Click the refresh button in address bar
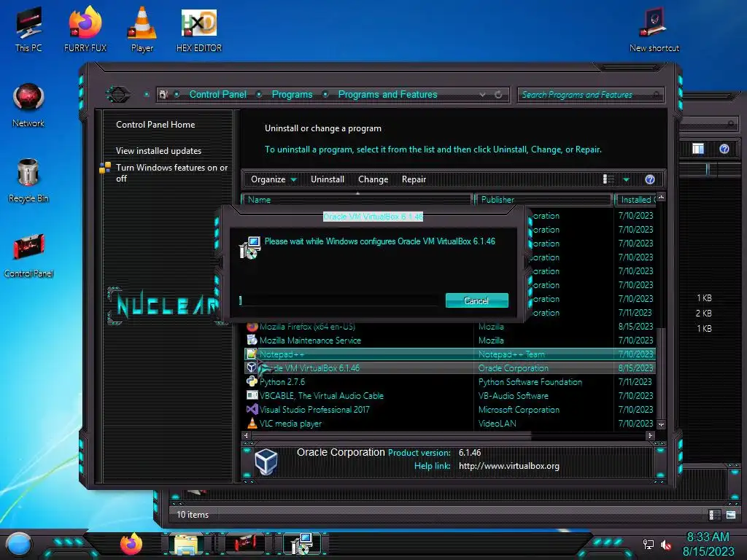The height and width of the screenshot is (560, 747). point(498,94)
